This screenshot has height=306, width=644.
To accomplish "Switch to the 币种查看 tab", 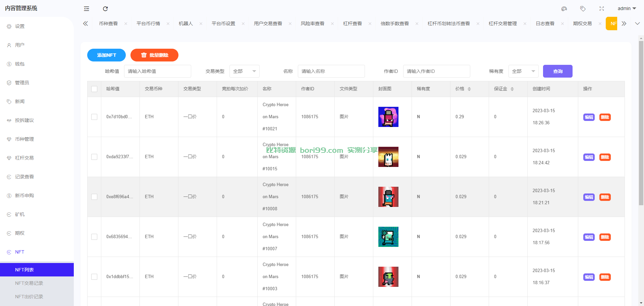I will click(x=108, y=24).
